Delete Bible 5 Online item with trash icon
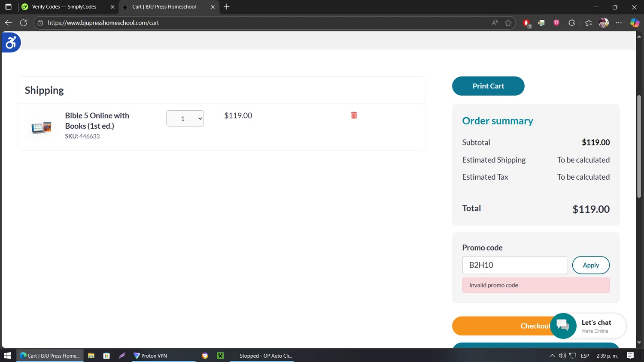Image resolution: width=644 pixels, height=362 pixels. pos(354,115)
